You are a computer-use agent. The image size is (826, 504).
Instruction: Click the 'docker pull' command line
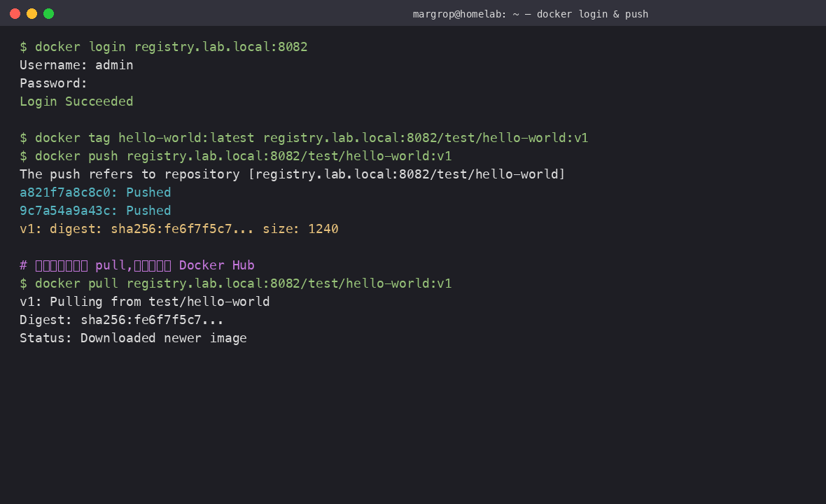(x=236, y=283)
